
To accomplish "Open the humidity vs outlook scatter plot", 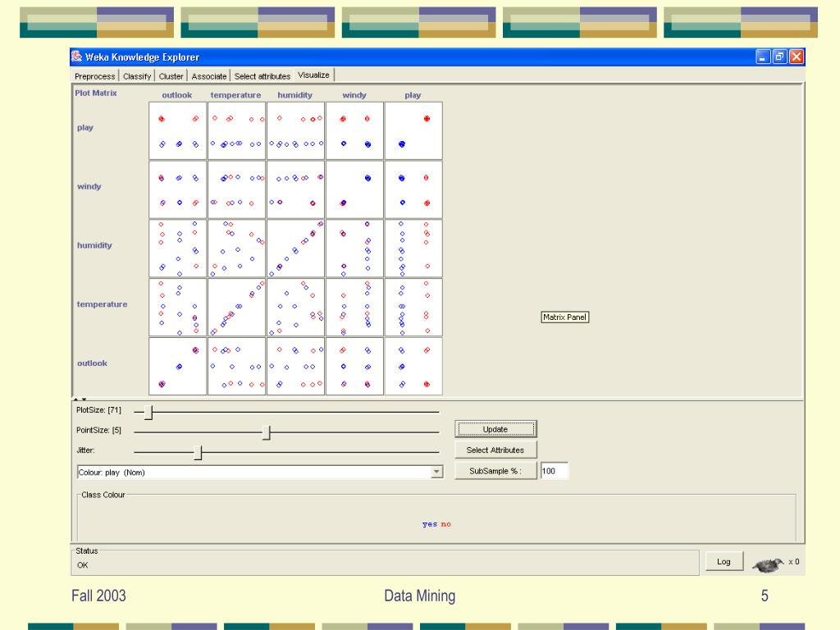I will (x=178, y=249).
